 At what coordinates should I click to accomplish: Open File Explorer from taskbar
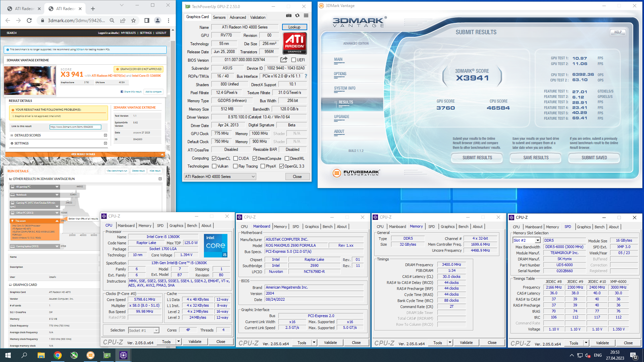point(41,355)
